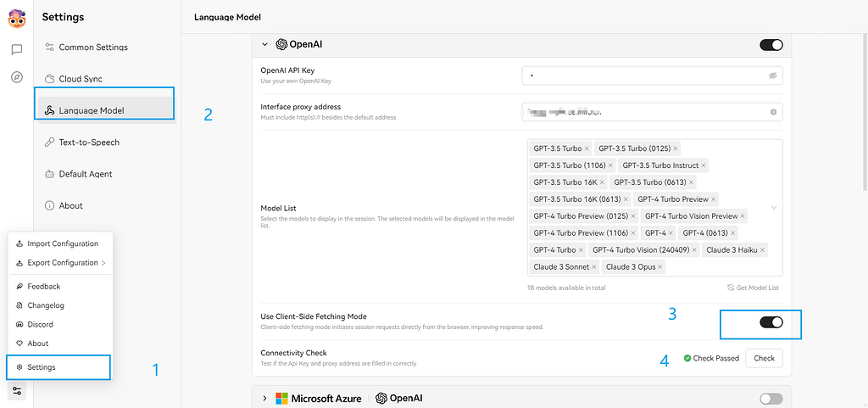Enable the Microsoft Azure OpenAI toggle
The height and width of the screenshot is (408, 868).
(x=771, y=399)
